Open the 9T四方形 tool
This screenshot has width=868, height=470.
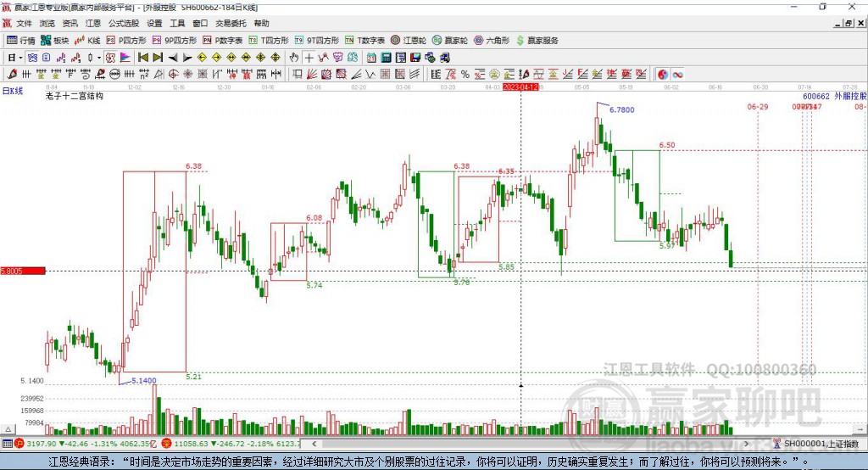point(317,41)
